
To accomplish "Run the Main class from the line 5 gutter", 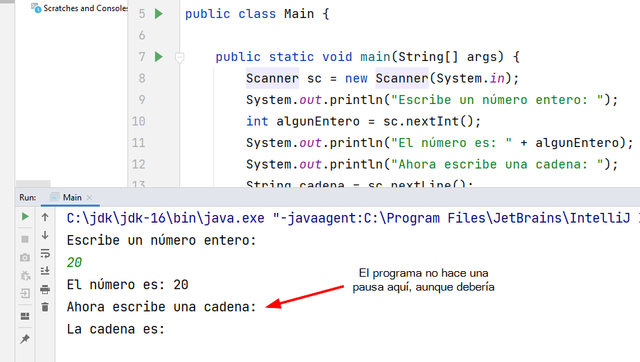I will click(x=159, y=14).
